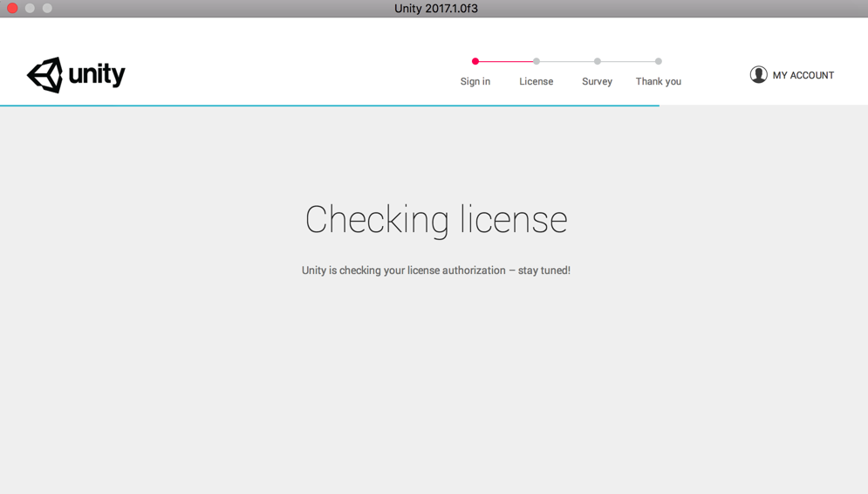
Task: Close the Unity window with red button
Action: [x=12, y=9]
